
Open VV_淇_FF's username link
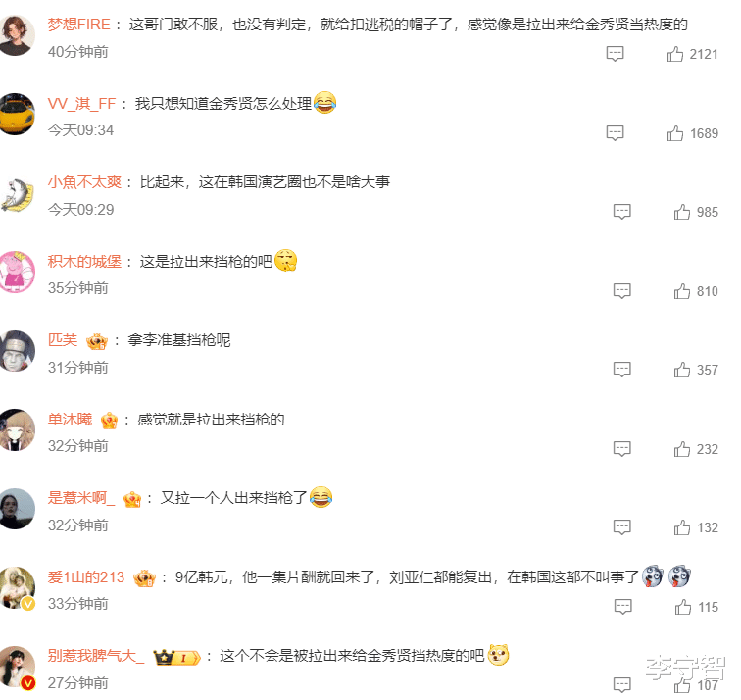[x=81, y=104]
